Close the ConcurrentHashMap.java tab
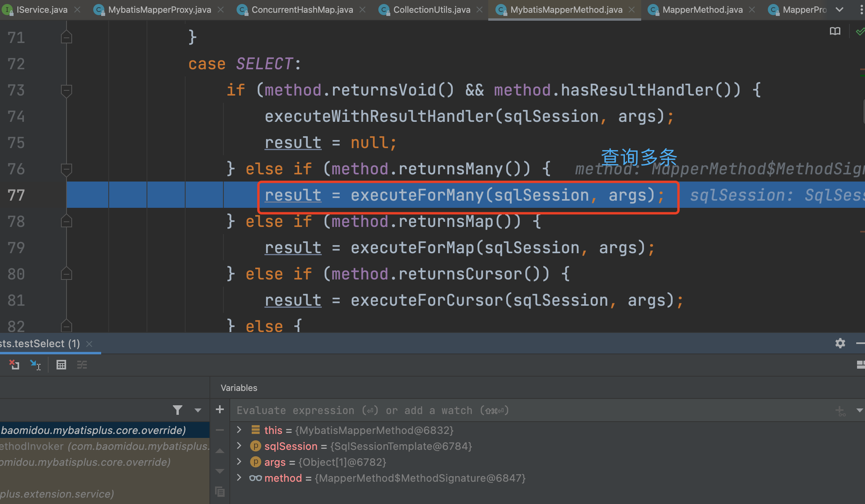 (x=362, y=10)
